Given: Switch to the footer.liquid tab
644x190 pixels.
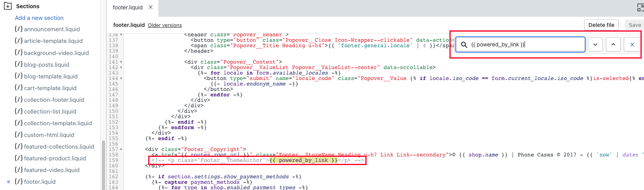Looking at the screenshot, I should tap(128, 7).
